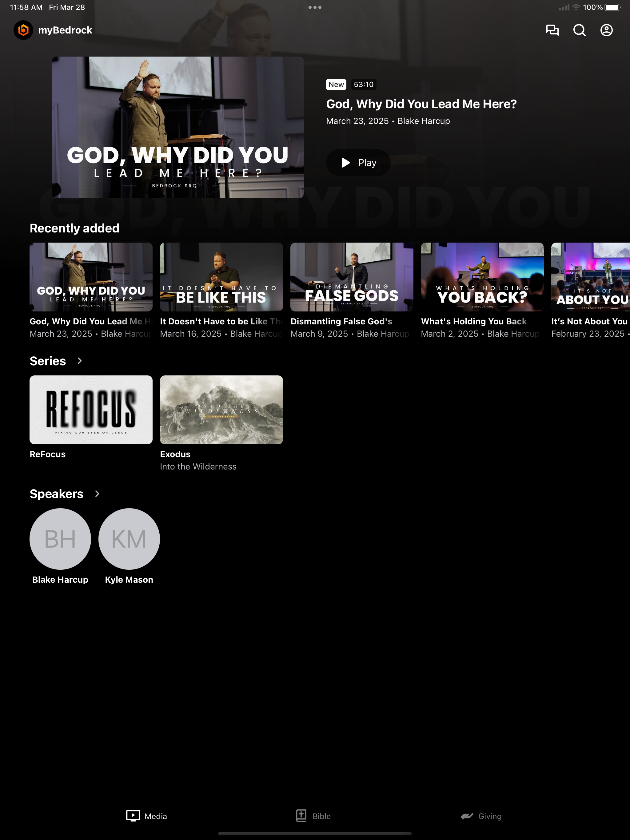Image resolution: width=630 pixels, height=840 pixels.
Task: Expand the Series section chevron
Action: point(79,361)
